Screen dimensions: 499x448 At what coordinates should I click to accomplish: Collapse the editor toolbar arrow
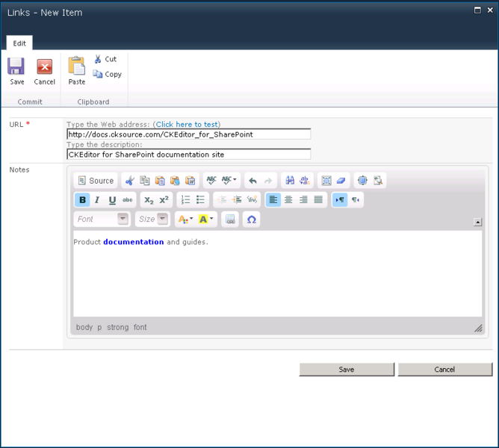click(477, 222)
